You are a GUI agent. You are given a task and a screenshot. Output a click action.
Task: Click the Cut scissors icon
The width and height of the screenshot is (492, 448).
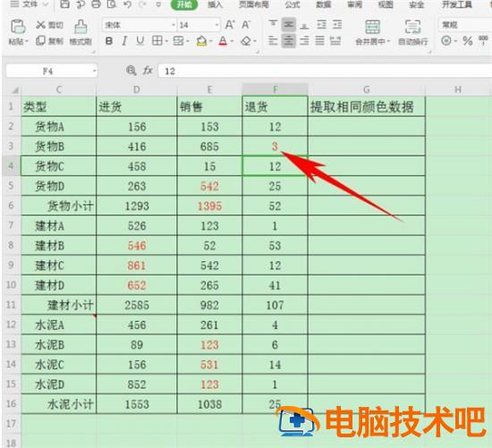[40, 25]
